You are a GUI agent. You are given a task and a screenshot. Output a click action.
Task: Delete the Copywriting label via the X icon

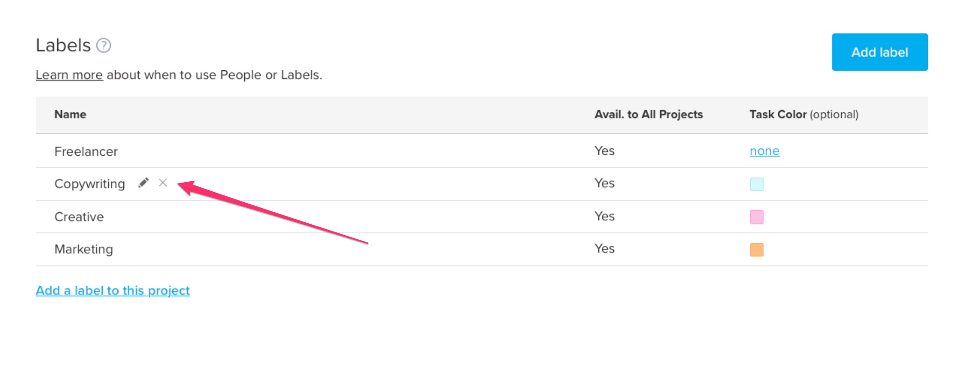click(163, 183)
